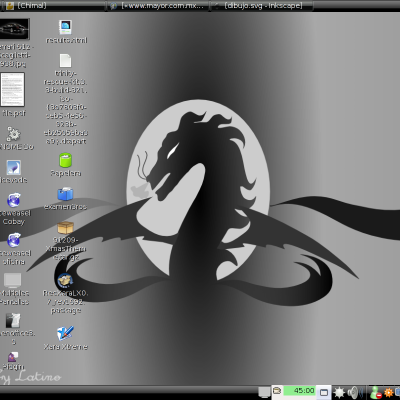Launch the OpenOffice desktop icon

pyautogui.click(x=13, y=321)
